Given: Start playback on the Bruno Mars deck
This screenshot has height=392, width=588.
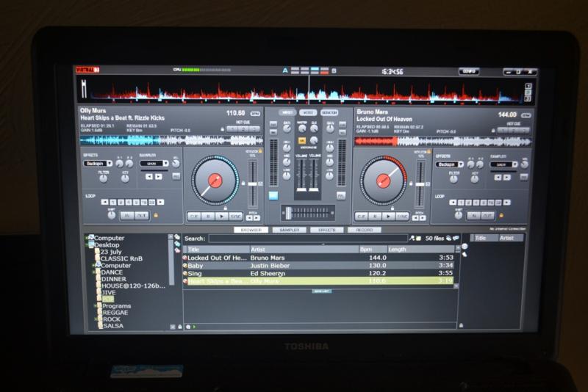Looking at the screenshot, I should click(x=389, y=217).
